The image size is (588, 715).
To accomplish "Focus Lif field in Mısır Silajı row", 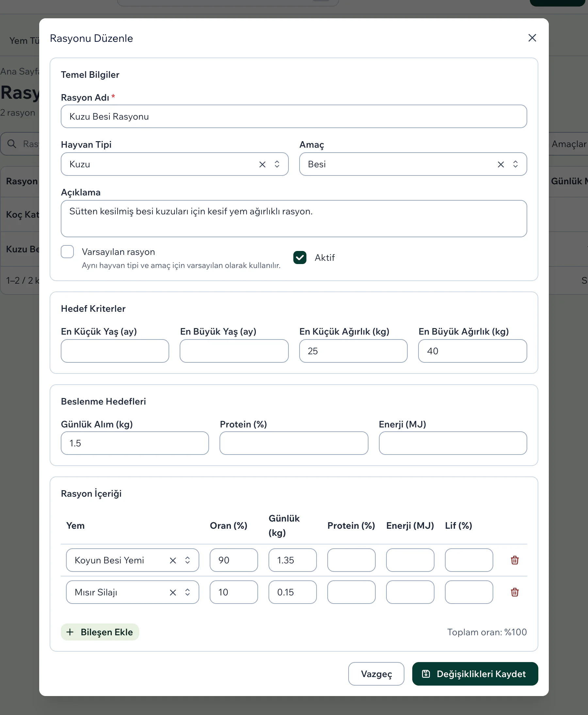I will [469, 592].
